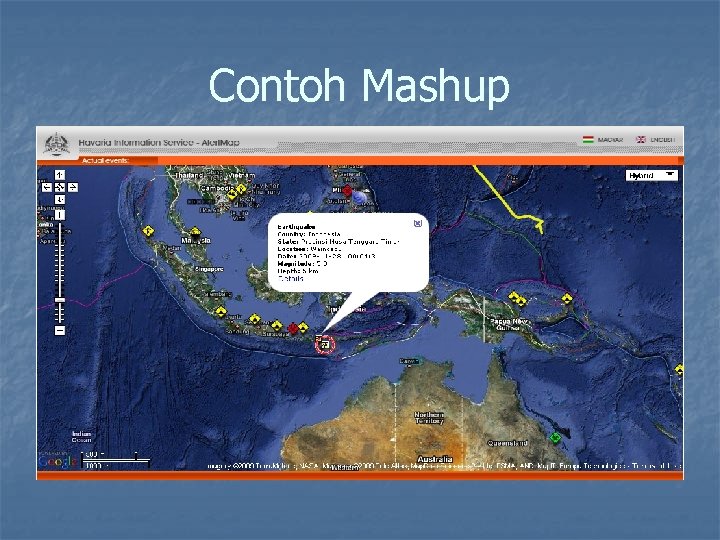This screenshot has width=720, height=540.
Task: Click the Hungarian flag icon
Action: [x=588, y=139]
